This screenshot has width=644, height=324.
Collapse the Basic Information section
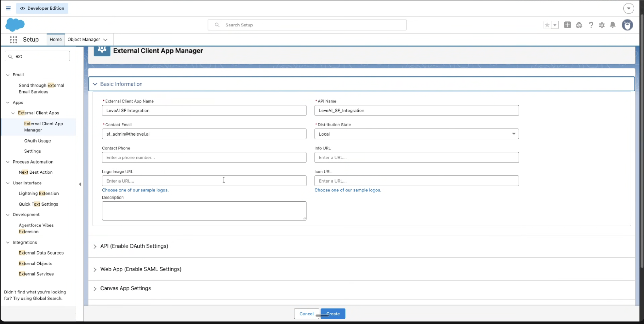(x=362, y=84)
